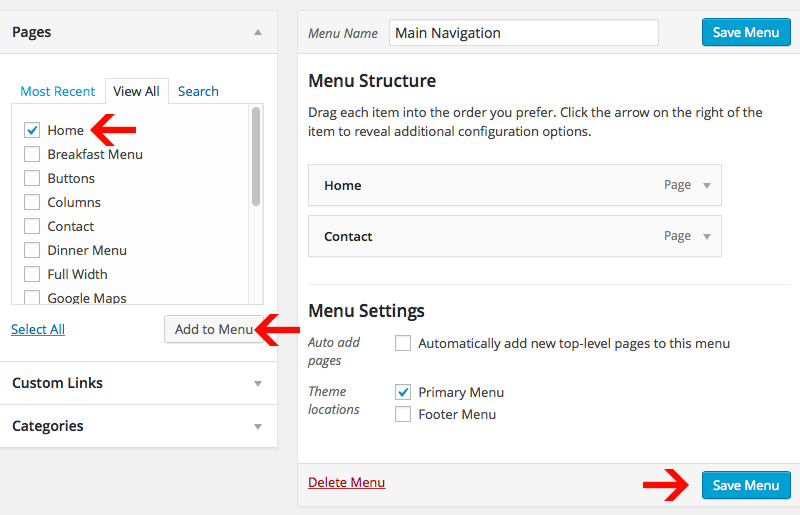Select the Columns page checkbox
Image resolution: width=800 pixels, height=515 pixels.
click(x=32, y=202)
